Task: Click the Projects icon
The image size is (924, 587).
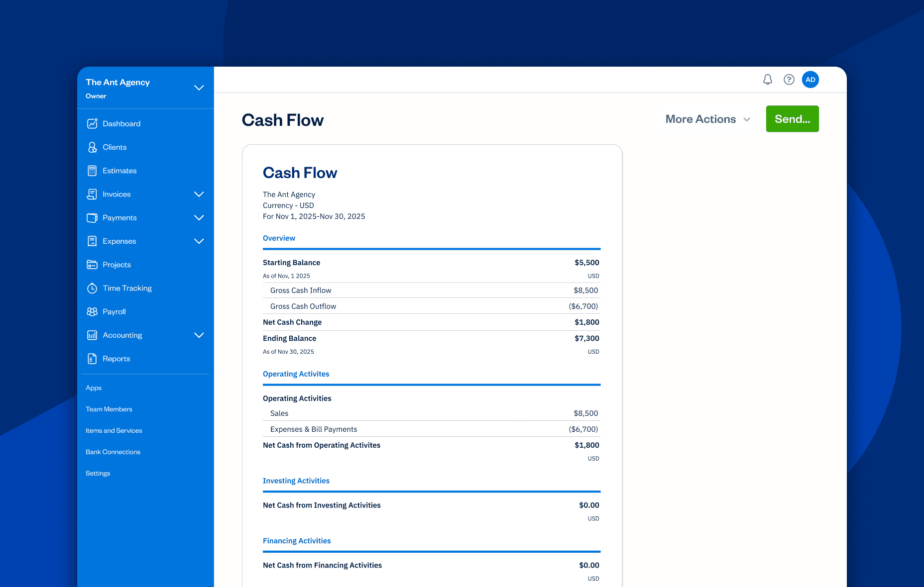Action: click(x=93, y=265)
